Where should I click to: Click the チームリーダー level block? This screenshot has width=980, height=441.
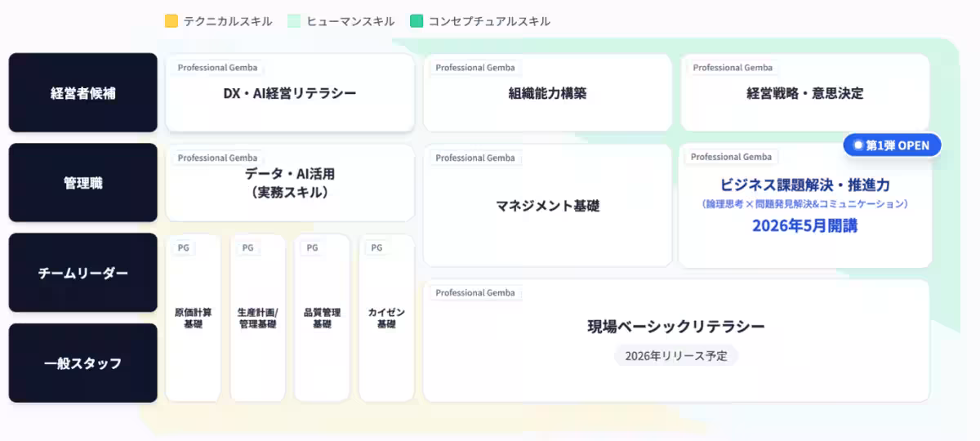(83, 273)
